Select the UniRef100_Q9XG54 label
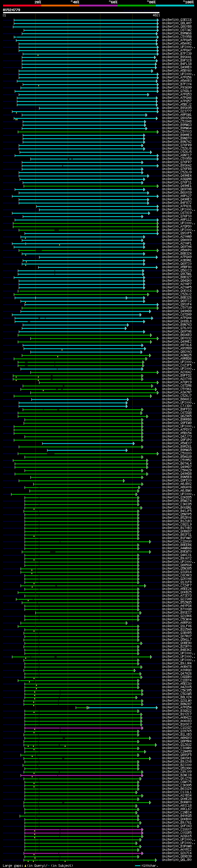Viewport: 197px width, 868px height. (177, 118)
